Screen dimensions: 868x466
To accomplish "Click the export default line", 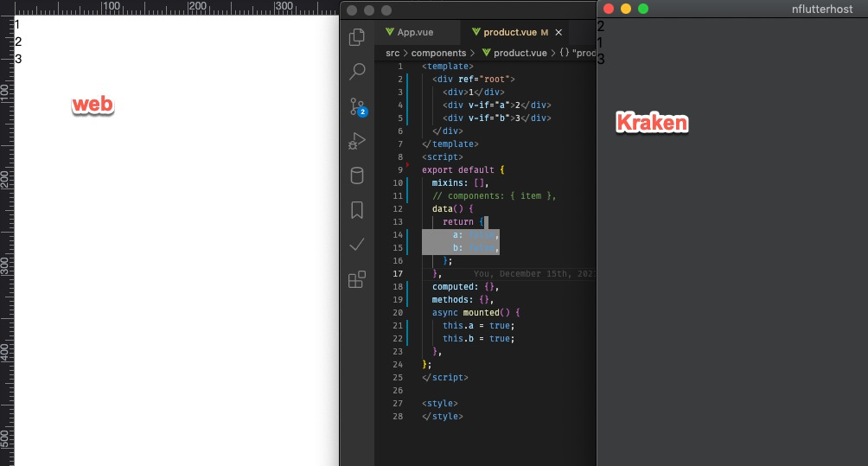I will click(463, 170).
